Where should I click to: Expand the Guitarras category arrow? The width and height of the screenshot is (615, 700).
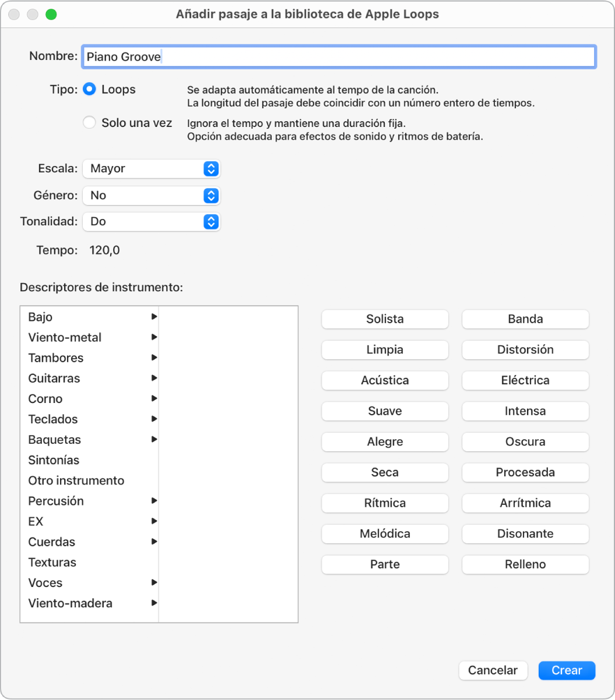point(154,378)
